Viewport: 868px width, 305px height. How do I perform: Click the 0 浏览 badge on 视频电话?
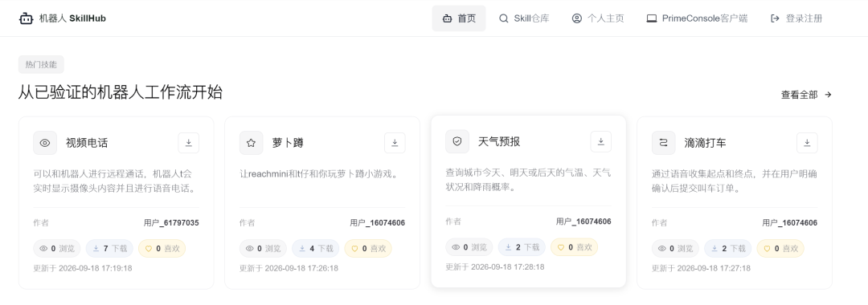click(57, 249)
